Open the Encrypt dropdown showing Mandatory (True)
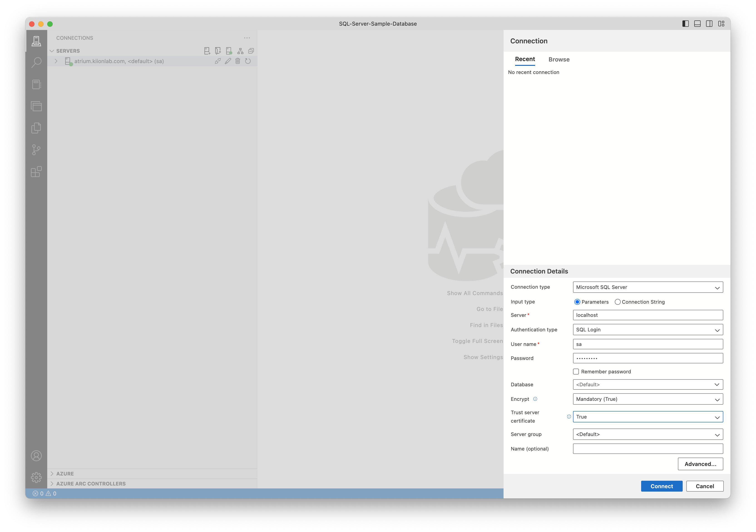Image resolution: width=756 pixels, height=532 pixels. (648, 399)
